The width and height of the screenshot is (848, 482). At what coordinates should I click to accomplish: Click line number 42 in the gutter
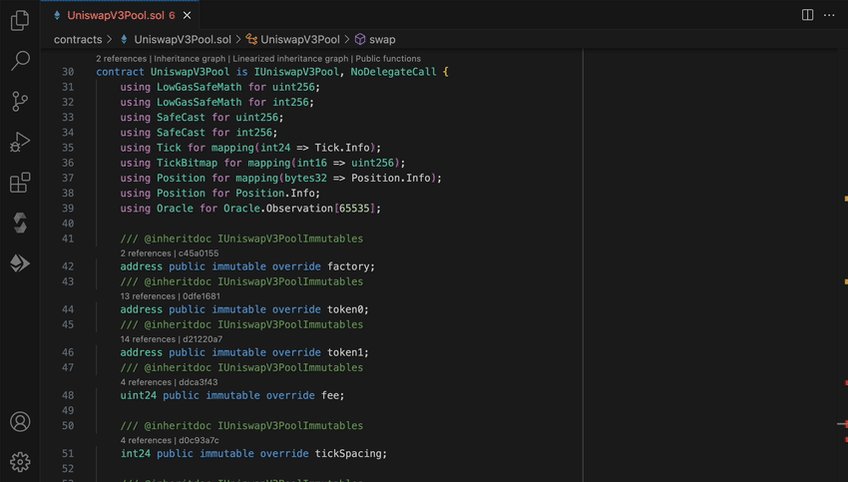click(x=68, y=266)
